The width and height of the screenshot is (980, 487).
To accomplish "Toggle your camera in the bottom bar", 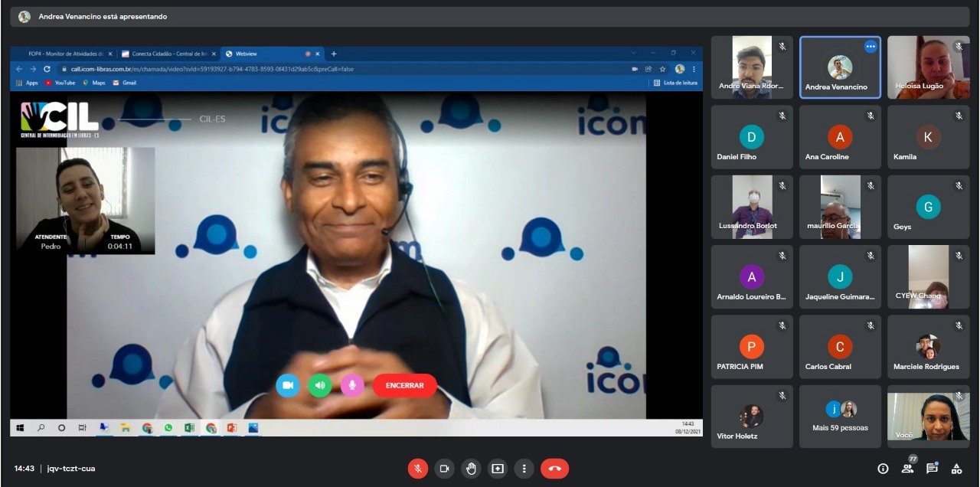I will [444, 469].
